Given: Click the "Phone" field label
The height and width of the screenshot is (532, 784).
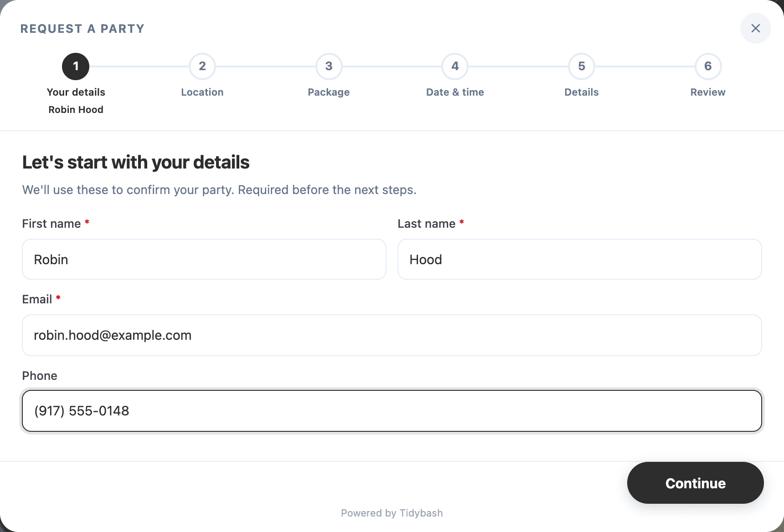Looking at the screenshot, I should coord(40,376).
